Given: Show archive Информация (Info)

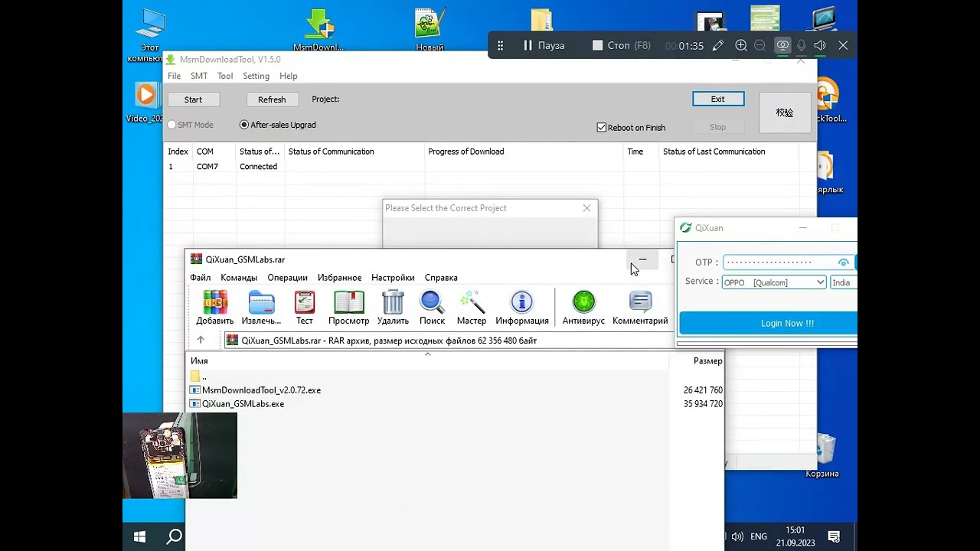Looking at the screenshot, I should [522, 308].
